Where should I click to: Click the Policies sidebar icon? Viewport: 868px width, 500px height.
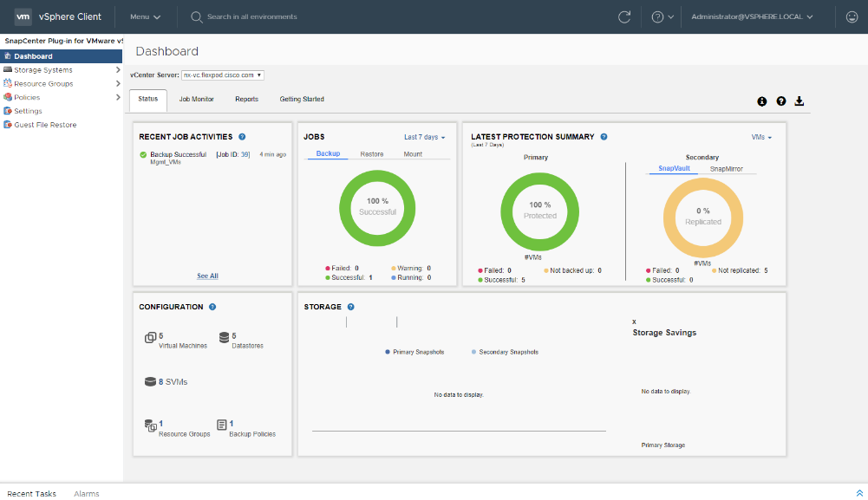click(x=8, y=97)
